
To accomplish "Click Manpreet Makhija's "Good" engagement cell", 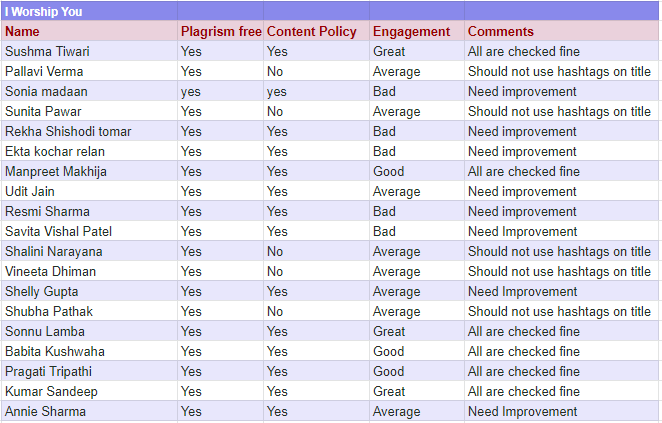I will [389, 171].
